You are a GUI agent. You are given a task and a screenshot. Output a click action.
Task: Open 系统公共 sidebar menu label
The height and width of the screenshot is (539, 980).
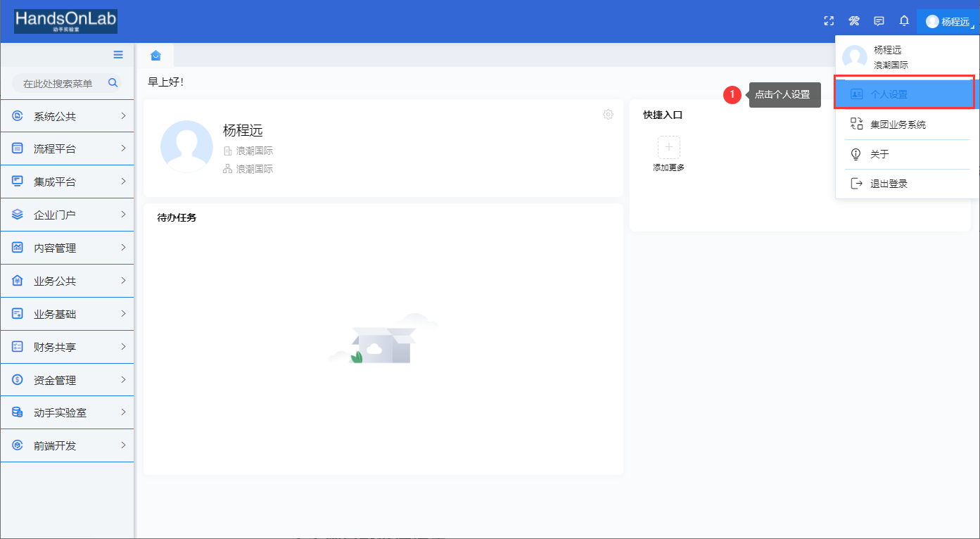tap(55, 116)
